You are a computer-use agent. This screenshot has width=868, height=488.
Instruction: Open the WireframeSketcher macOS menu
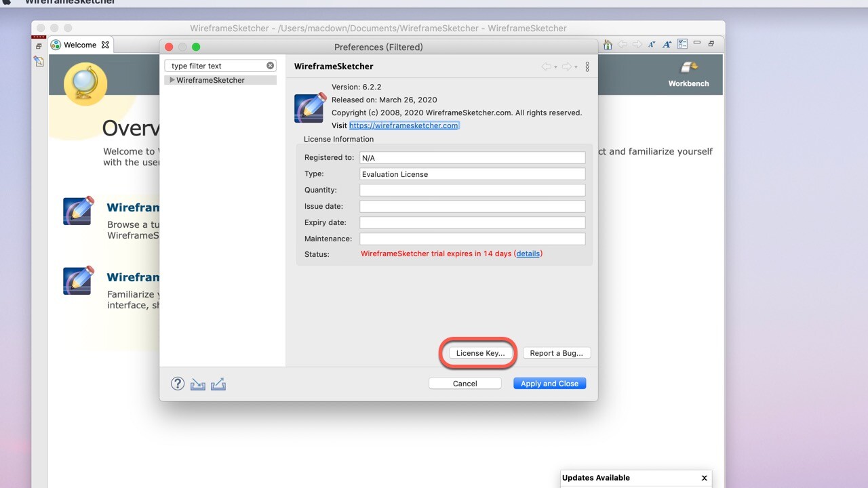pos(71,2)
